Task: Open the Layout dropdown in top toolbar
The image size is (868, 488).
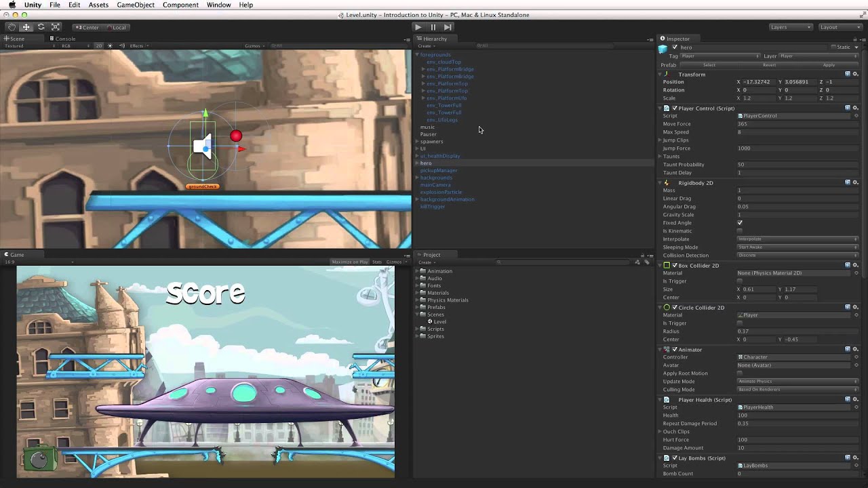Action: 840,27
